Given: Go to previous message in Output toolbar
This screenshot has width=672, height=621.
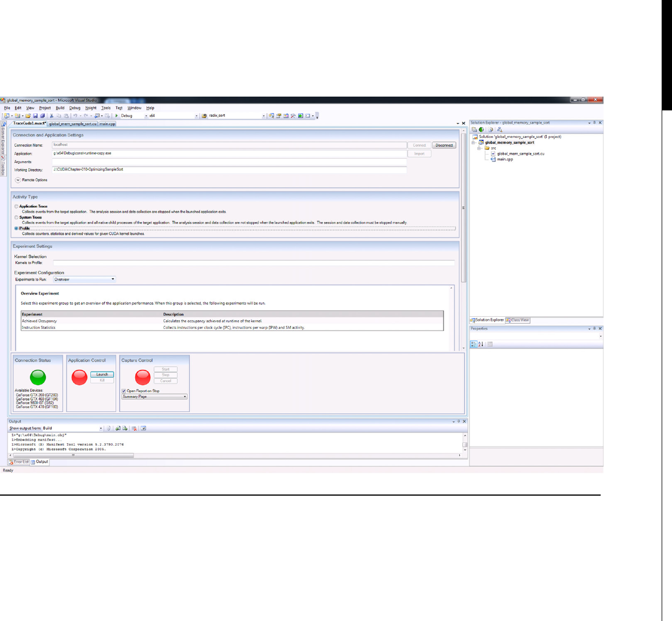Looking at the screenshot, I should click(118, 428).
